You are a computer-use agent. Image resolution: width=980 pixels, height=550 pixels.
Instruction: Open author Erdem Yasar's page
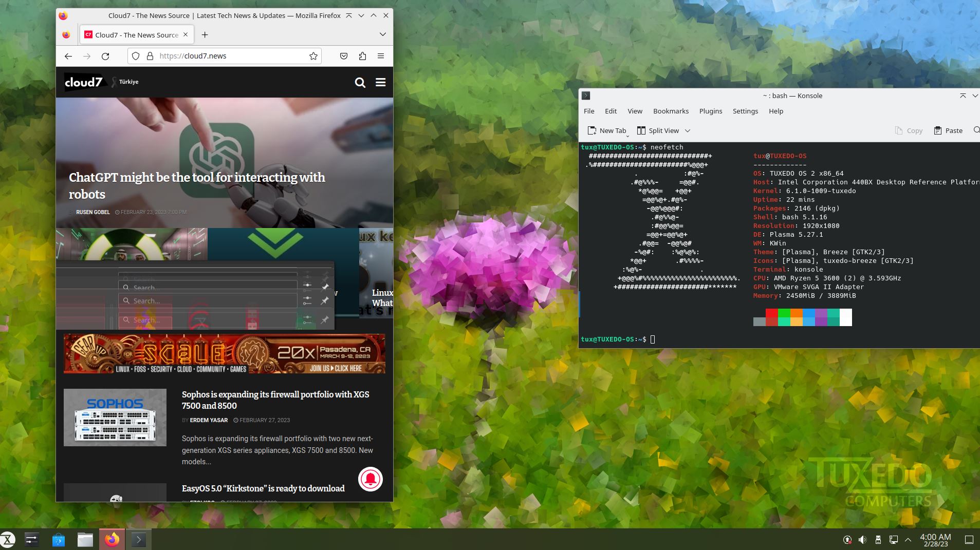click(x=209, y=420)
